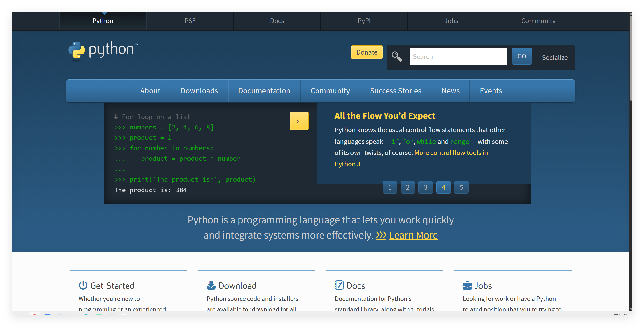Screen dimensions: 644x327
Task: Follow the Learn More link
Action: point(413,235)
